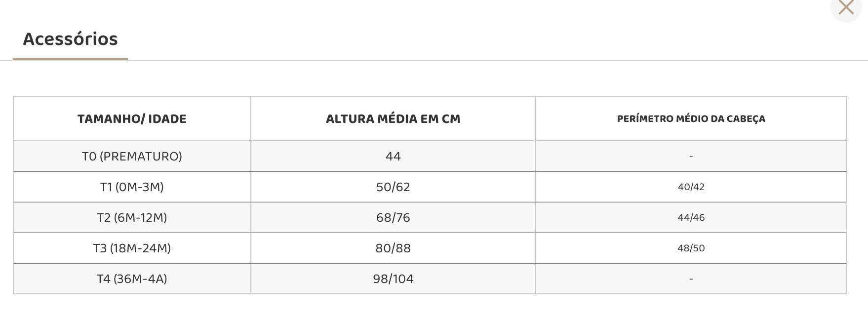Click the 98/104 height cell
Screen dimensions: 868x319
(393, 279)
